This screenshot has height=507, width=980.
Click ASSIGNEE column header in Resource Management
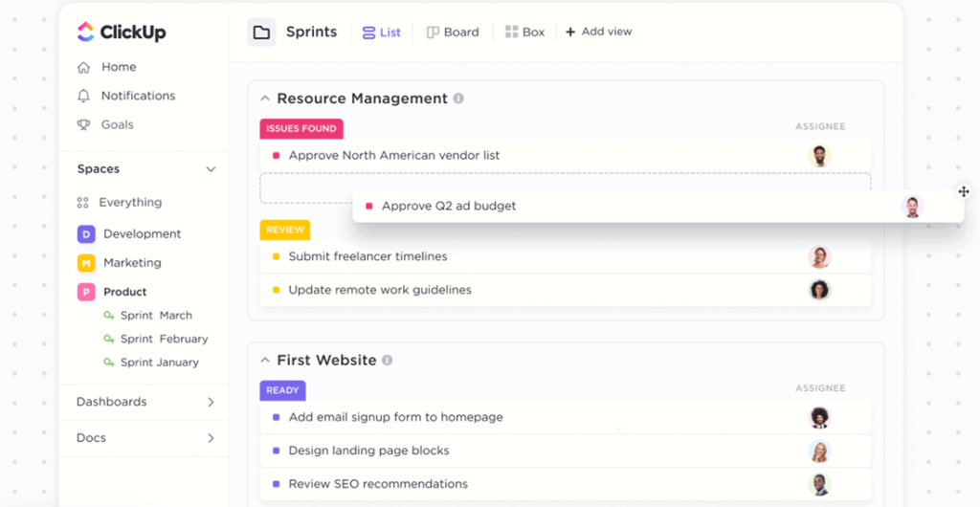point(820,126)
